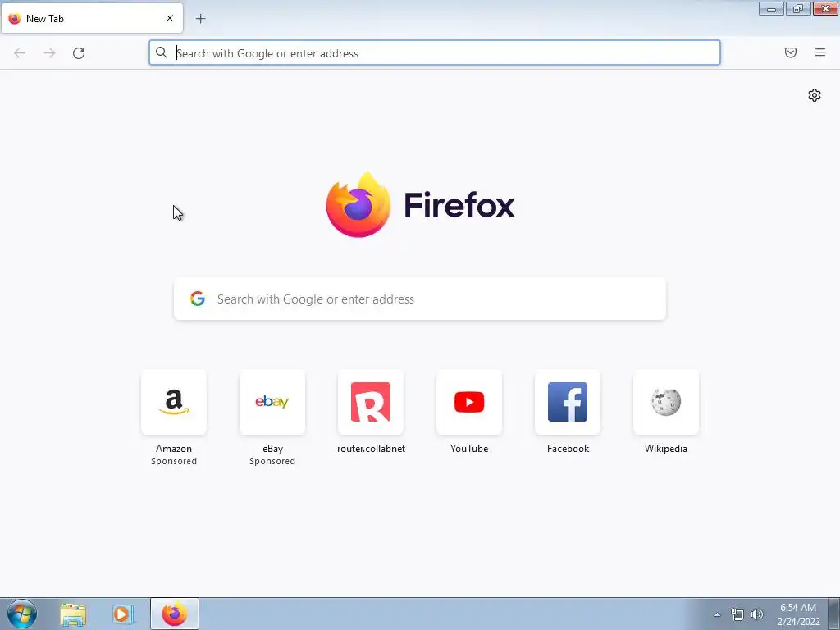Open the YouTube shortcut tile
The image size is (840, 630).
click(x=469, y=402)
